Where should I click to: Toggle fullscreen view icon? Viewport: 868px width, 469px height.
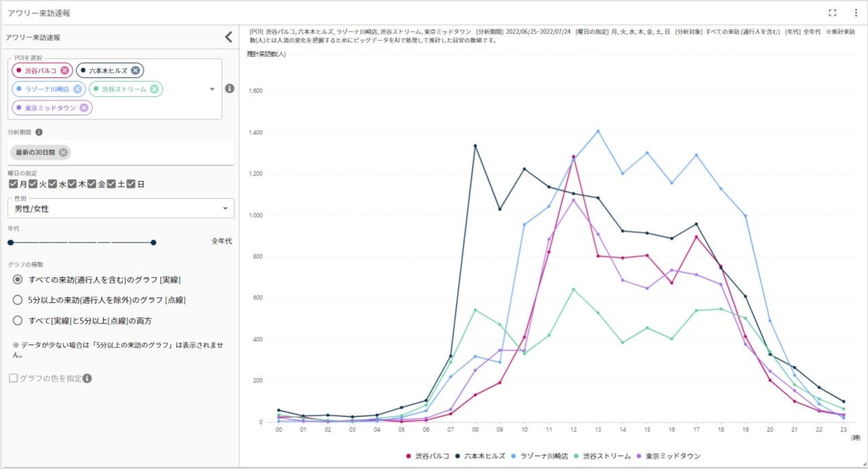tap(832, 12)
